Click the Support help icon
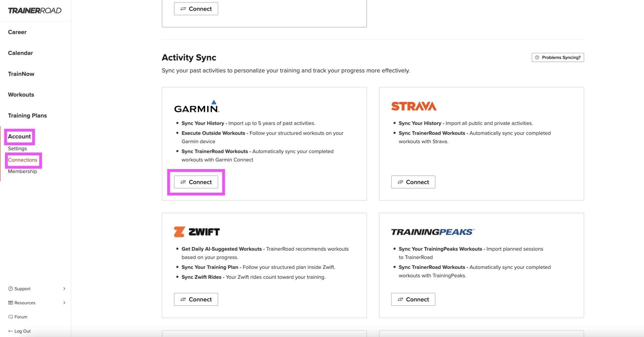 coord(10,288)
